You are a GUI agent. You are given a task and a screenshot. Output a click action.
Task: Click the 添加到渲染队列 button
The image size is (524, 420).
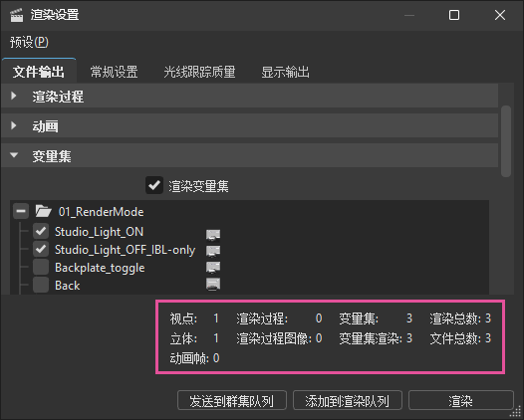pyautogui.click(x=348, y=400)
